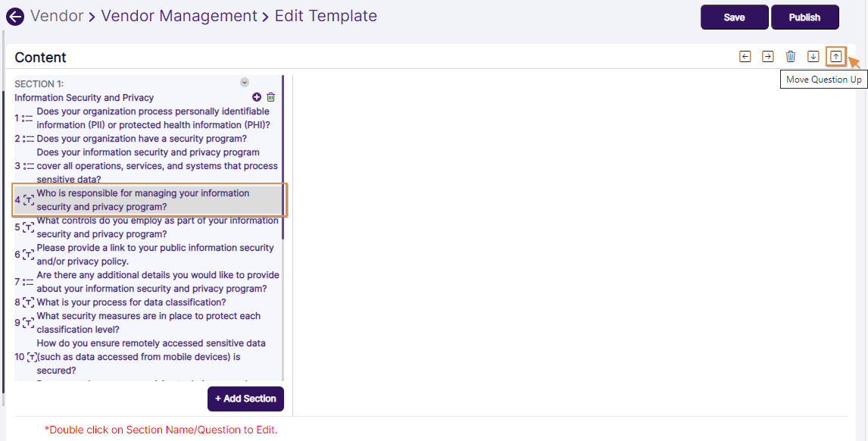Open the Vendor breadcrumb link
868x441 pixels.
click(x=58, y=16)
